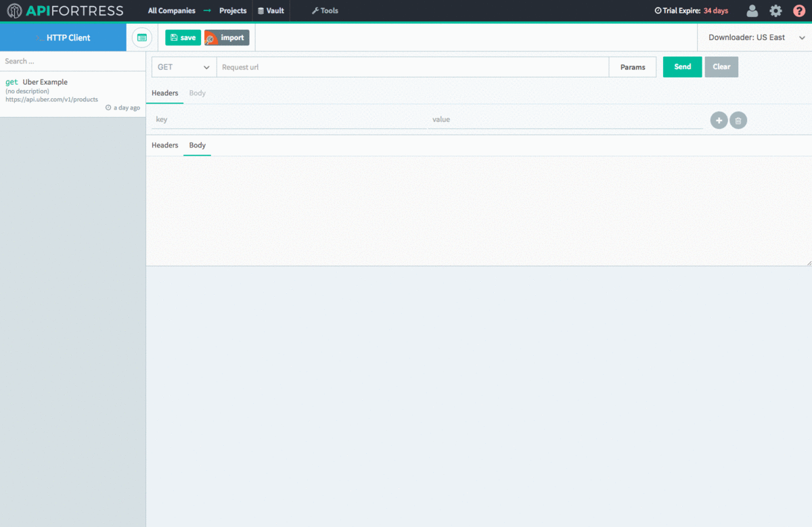This screenshot has height=527, width=812.
Task: Expand the GET method dropdown
Action: [x=183, y=67]
